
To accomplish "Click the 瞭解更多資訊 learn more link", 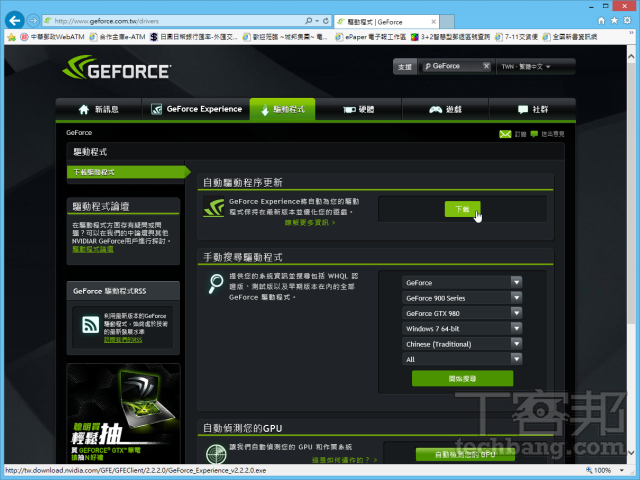I will click(310, 222).
